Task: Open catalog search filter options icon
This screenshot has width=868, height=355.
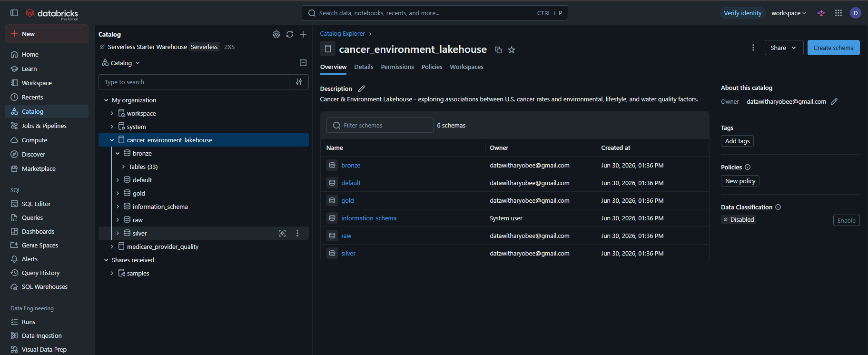Action: click(x=299, y=82)
